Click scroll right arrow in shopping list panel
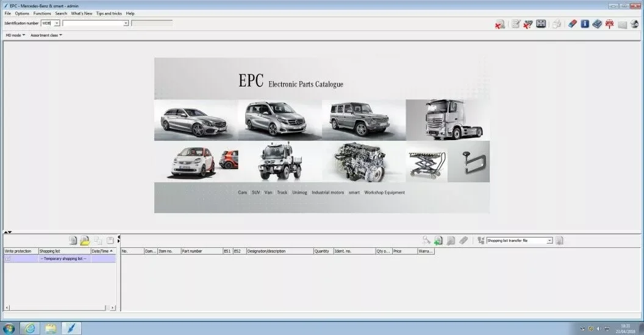 pos(113,308)
